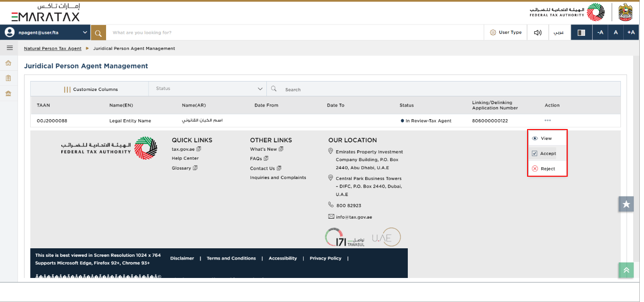Image resolution: width=644 pixels, height=302 pixels.
Task: Open Help Center link
Action: 185,158
